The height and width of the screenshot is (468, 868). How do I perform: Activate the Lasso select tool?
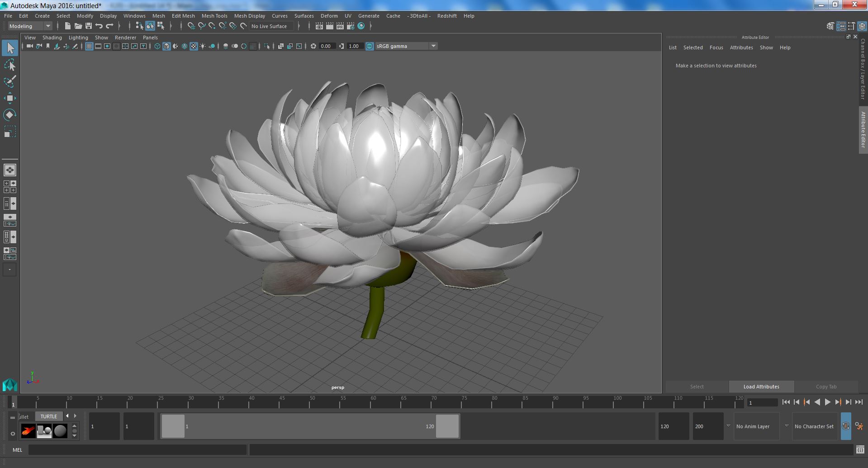[x=10, y=65]
